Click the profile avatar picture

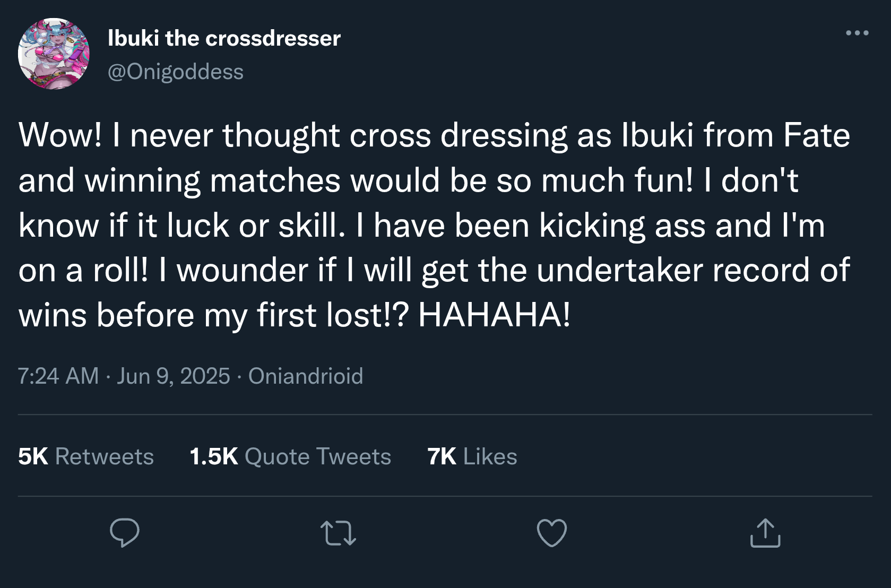click(54, 54)
